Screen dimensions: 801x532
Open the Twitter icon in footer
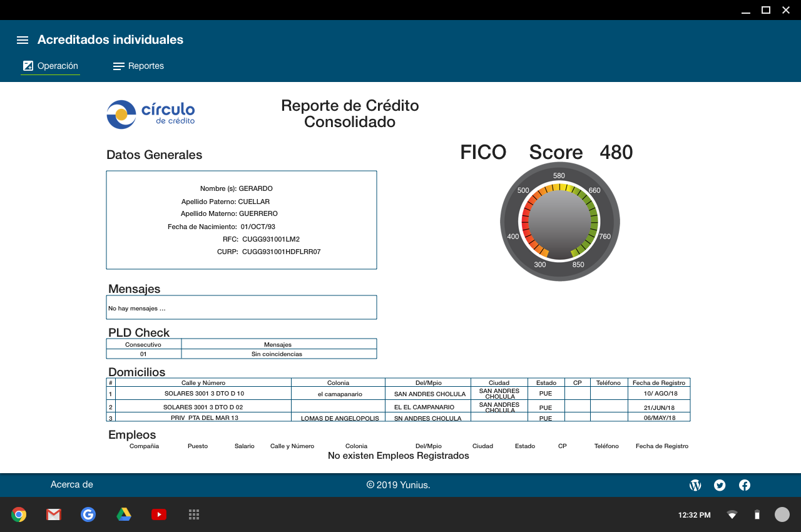pos(720,485)
